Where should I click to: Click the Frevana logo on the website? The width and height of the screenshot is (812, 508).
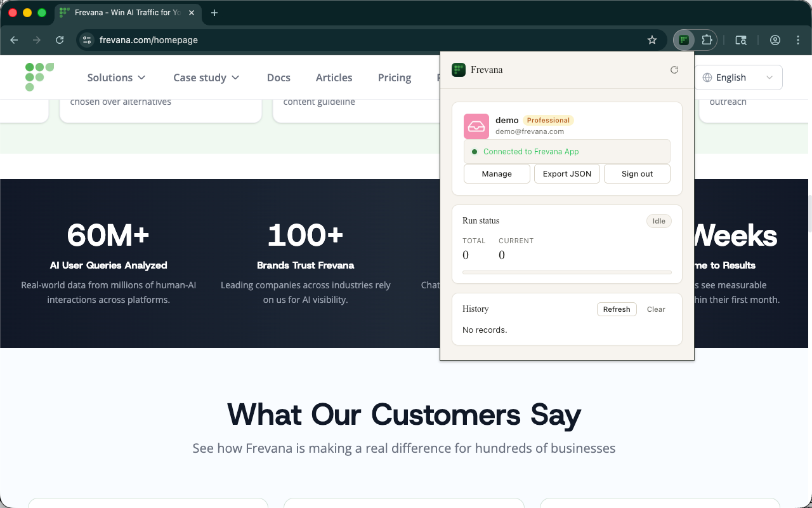click(39, 77)
